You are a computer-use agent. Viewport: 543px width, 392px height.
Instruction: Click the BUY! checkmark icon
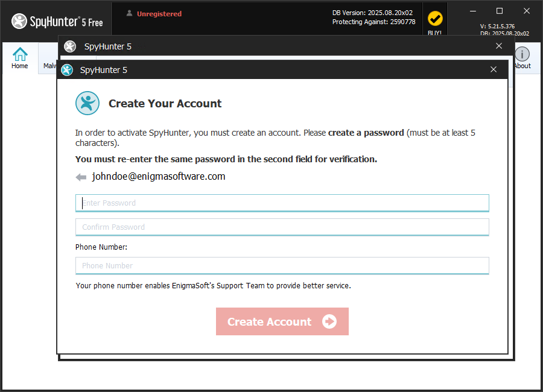(x=434, y=19)
